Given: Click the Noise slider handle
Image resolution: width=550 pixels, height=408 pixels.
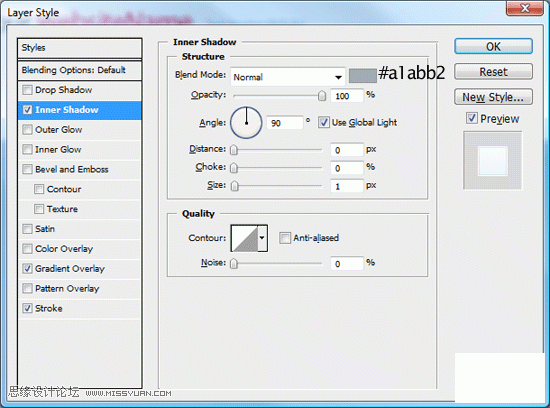Looking at the screenshot, I should [x=234, y=263].
